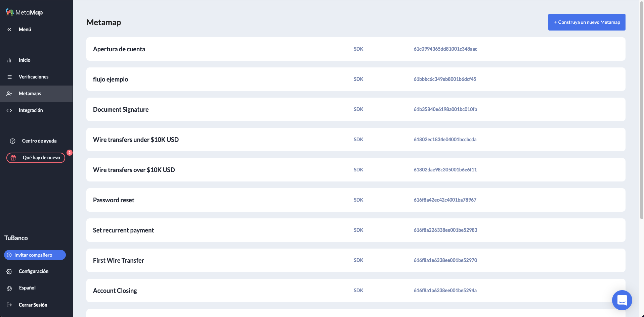Open the Qué hay de nuevo gift icon
This screenshot has width=644, height=317.
click(13, 158)
